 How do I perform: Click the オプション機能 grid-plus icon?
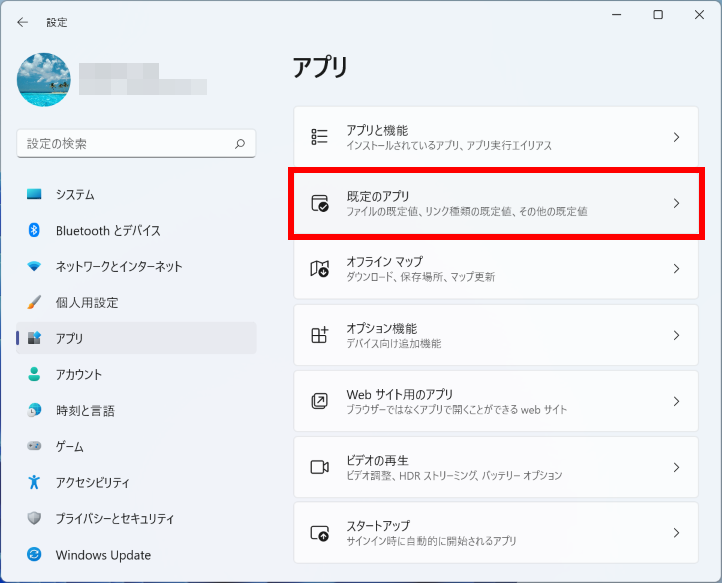pyautogui.click(x=320, y=335)
